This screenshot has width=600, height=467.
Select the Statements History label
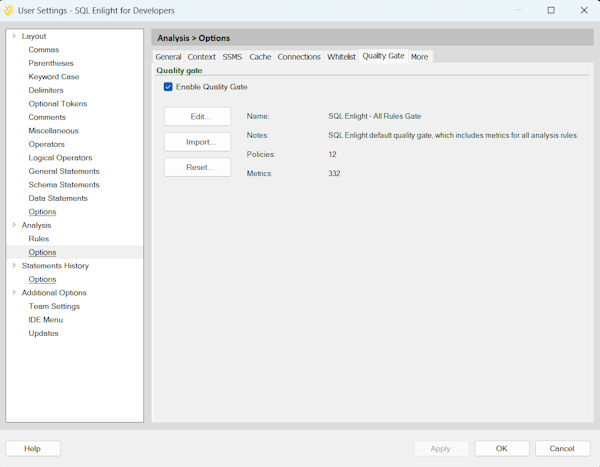pyautogui.click(x=55, y=266)
